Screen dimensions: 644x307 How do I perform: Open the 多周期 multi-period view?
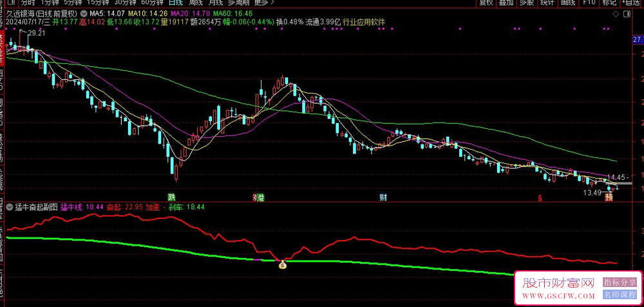[239, 2]
